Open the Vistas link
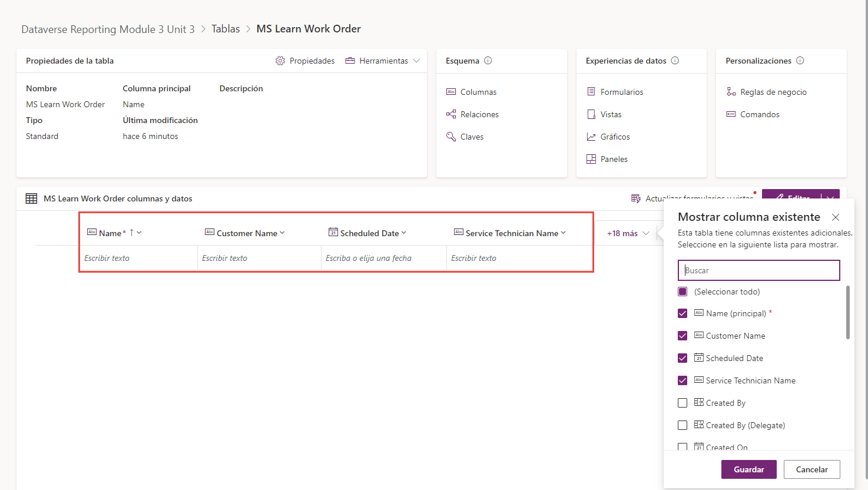The image size is (868, 490). 611,114
